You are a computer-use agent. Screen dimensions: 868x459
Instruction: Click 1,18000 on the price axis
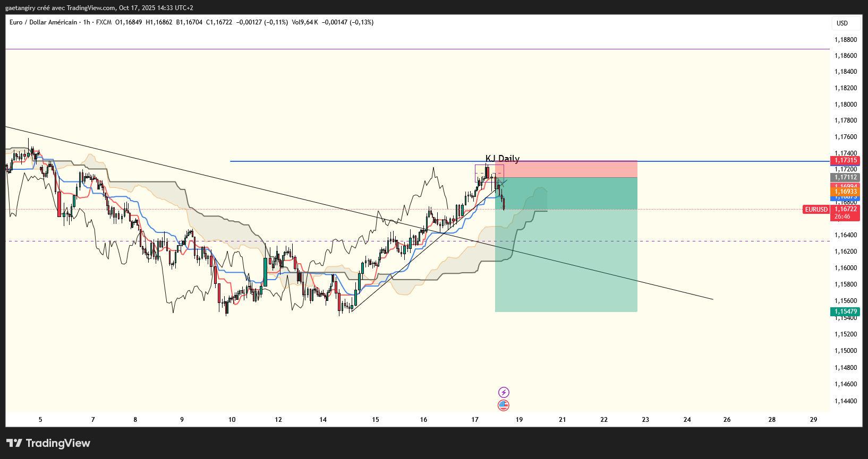click(x=846, y=105)
